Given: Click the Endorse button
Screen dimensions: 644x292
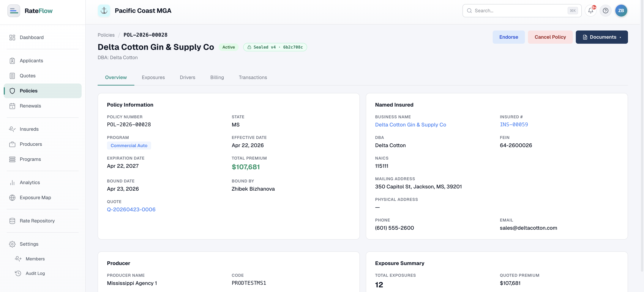Looking at the screenshot, I should click(x=509, y=37).
